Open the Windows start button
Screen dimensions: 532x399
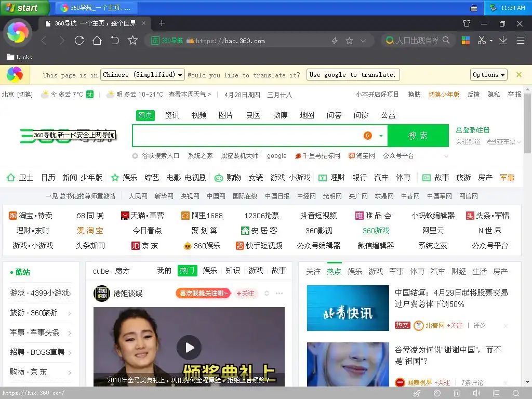tap(24, 8)
